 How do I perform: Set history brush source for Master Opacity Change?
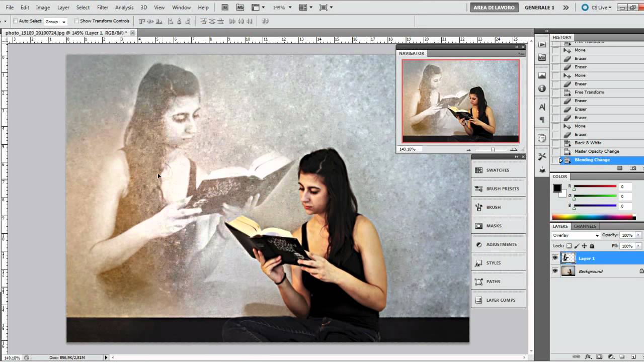pos(555,151)
